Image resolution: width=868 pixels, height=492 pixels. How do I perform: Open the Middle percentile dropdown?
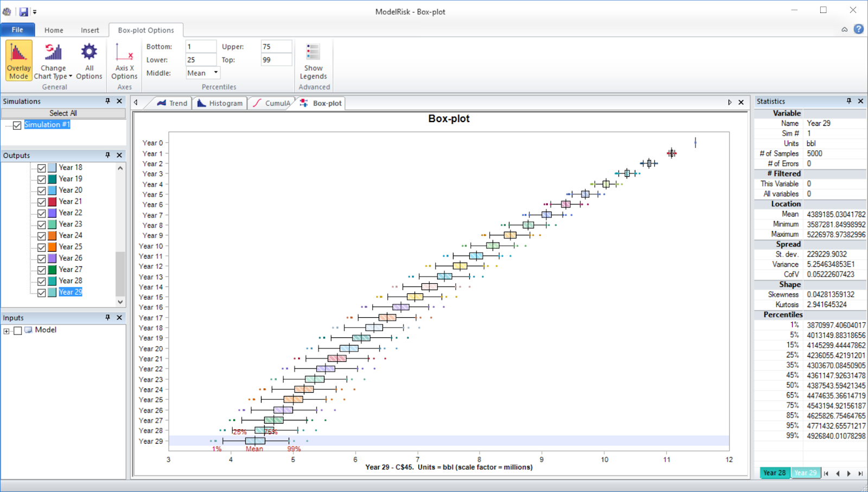point(215,73)
